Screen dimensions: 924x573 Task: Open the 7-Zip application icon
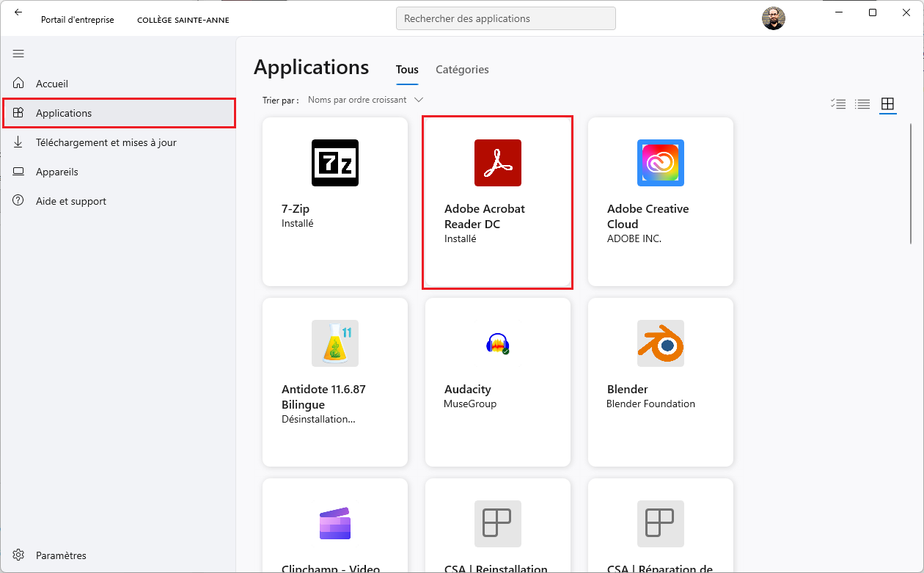click(x=335, y=163)
